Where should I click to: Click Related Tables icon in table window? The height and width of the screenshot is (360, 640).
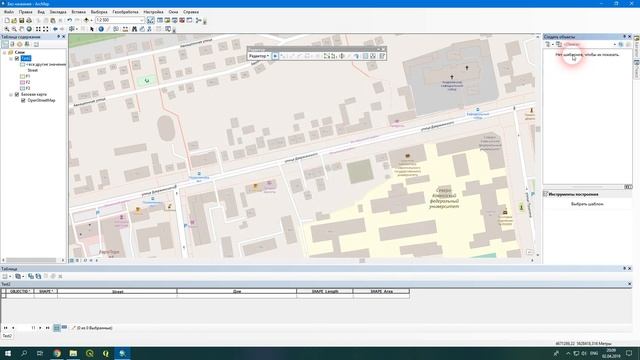click(x=18, y=276)
